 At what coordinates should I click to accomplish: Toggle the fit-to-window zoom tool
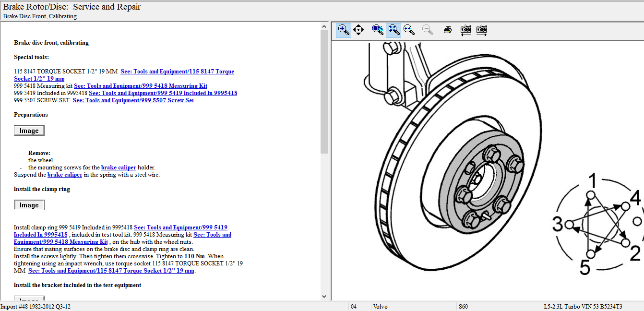(394, 30)
